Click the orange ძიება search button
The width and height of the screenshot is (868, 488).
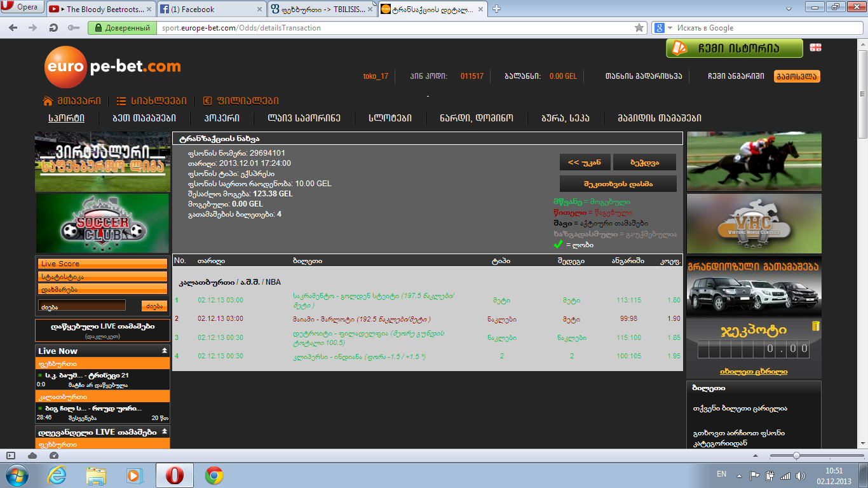154,306
